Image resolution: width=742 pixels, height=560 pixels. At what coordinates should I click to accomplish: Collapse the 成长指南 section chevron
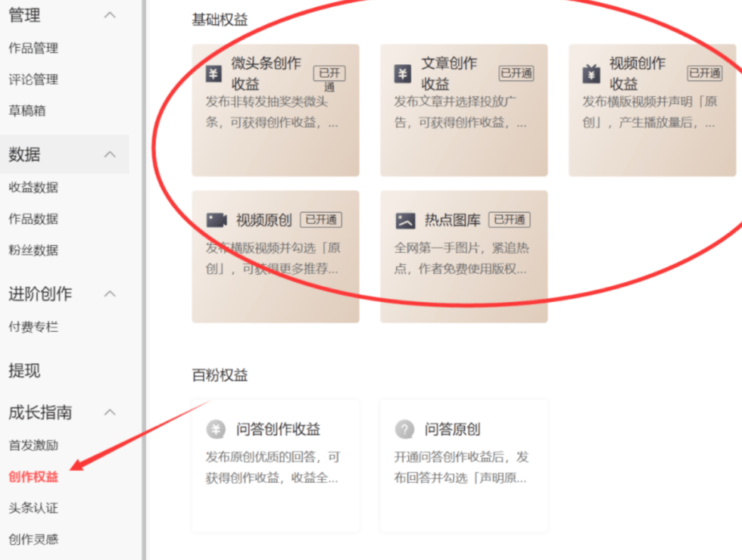coord(110,412)
